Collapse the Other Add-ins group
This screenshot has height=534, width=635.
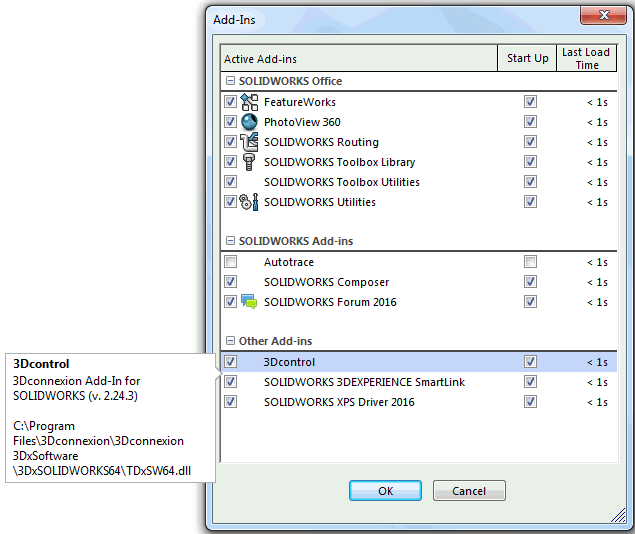tap(230, 340)
